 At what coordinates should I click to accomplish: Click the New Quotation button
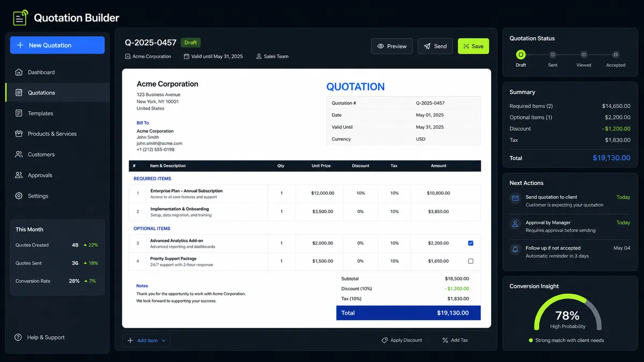(x=57, y=46)
